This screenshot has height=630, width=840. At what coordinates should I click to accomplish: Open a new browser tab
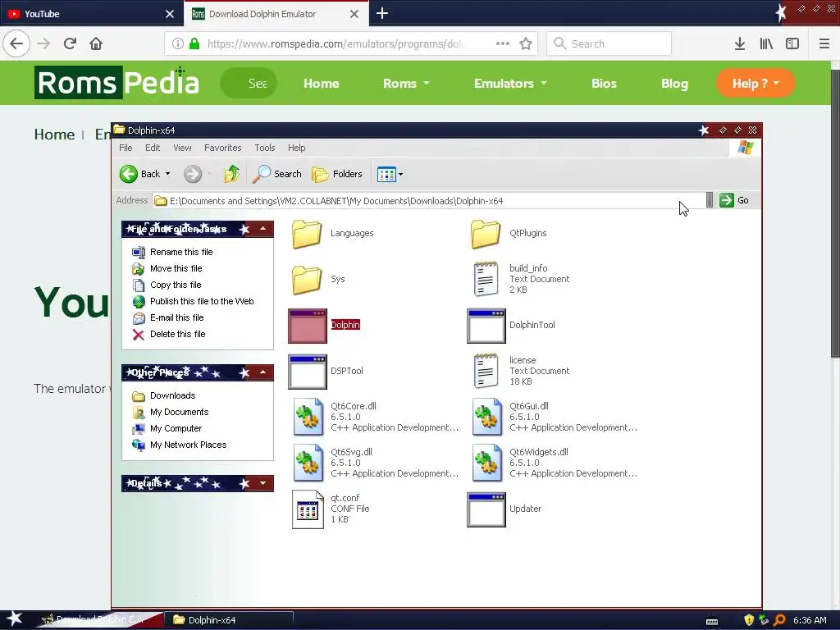point(382,13)
